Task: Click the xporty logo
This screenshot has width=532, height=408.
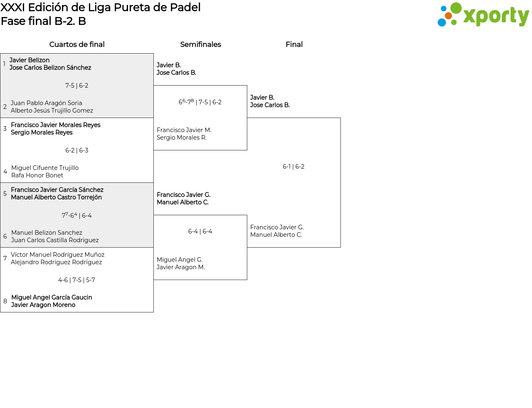Action: pyautogui.click(x=483, y=15)
